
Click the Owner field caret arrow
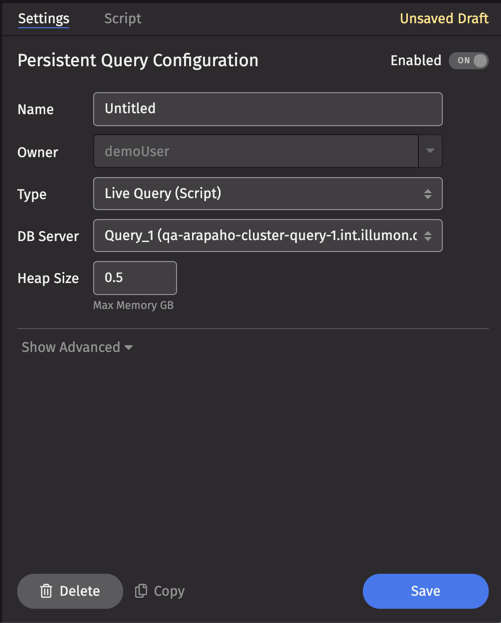[430, 151]
